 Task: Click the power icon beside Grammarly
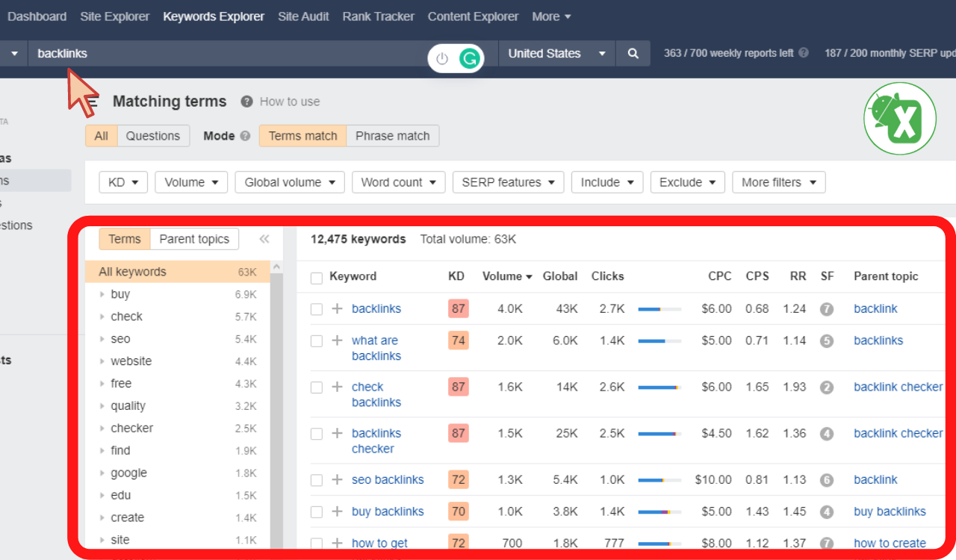pos(442,58)
